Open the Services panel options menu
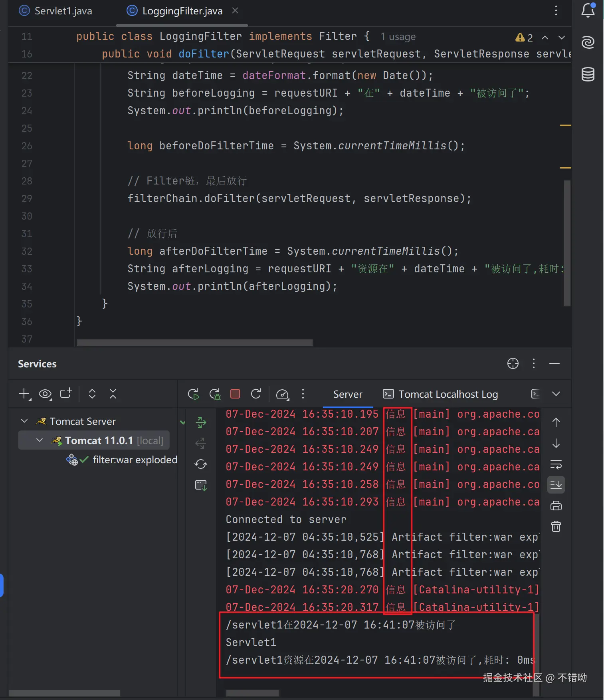 click(534, 363)
